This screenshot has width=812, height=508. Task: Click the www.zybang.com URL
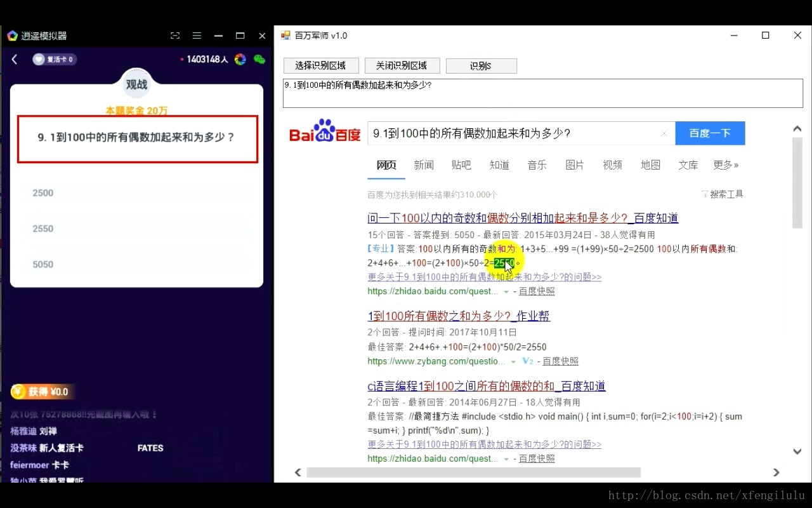436,361
